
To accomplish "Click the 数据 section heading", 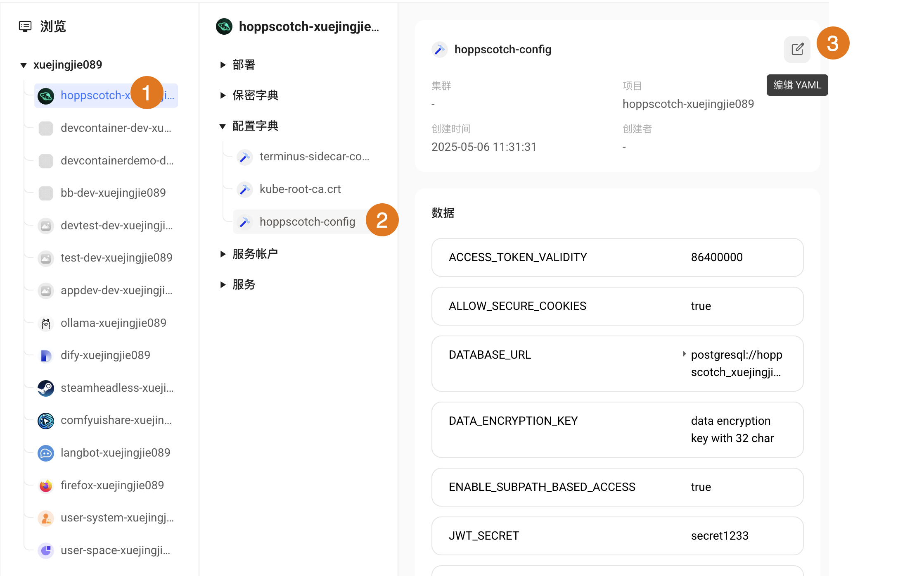I will 443,213.
